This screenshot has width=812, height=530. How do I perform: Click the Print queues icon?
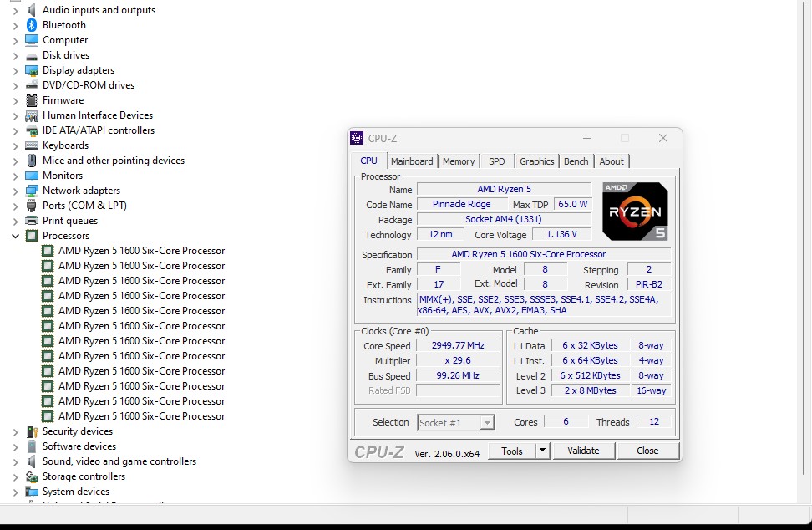tap(32, 221)
